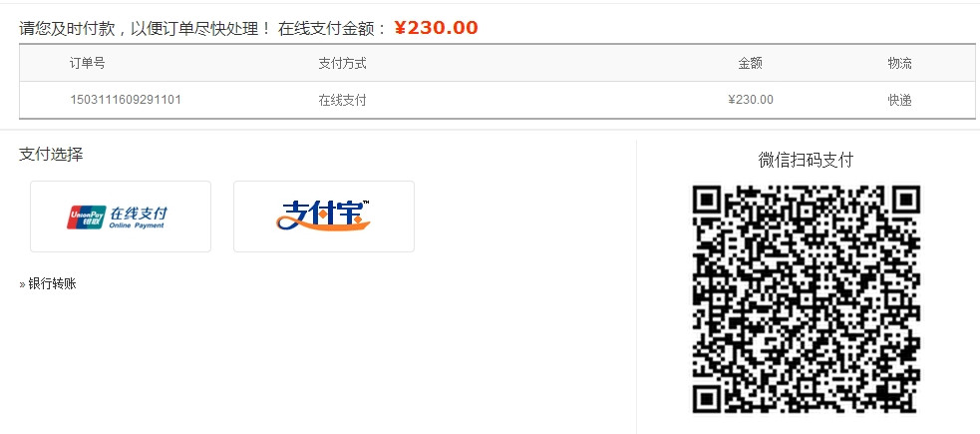The image size is (980, 434).
Task: Click the 支付选择 section heading
Action: point(51,155)
